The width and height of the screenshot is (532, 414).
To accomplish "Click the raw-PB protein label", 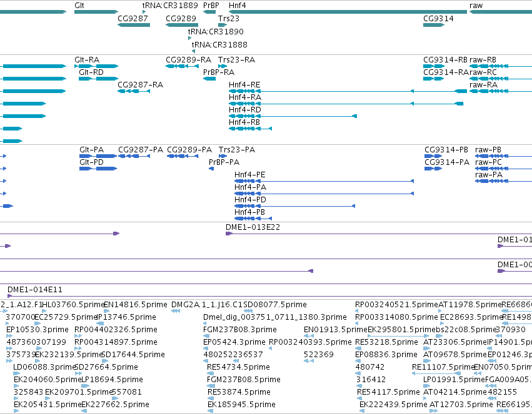I will 488,150.
